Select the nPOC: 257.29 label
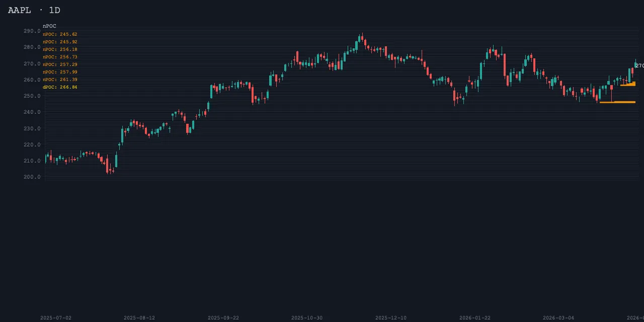The height and width of the screenshot is (322, 644). (60, 64)
